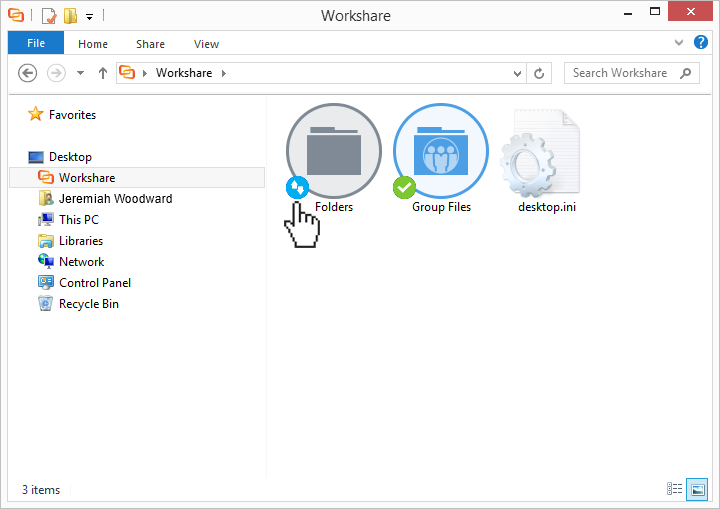Open the File menu

point(36,43)
